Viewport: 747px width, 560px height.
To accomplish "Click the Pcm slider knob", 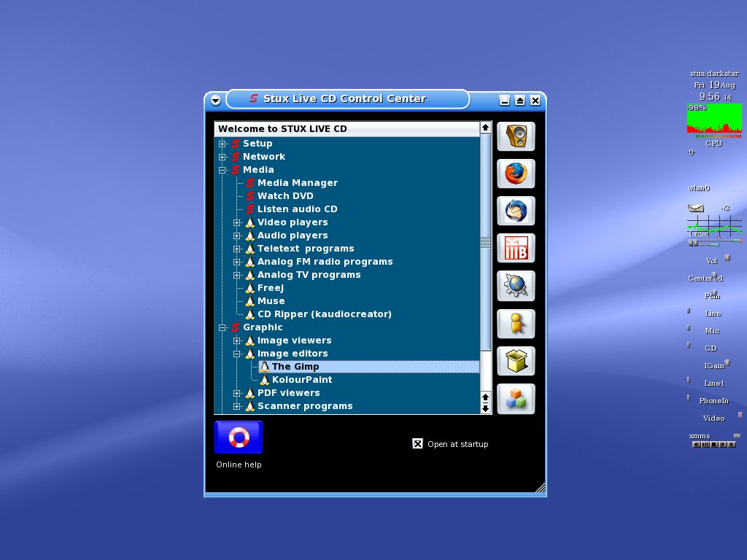I will (x=714, y=293).
